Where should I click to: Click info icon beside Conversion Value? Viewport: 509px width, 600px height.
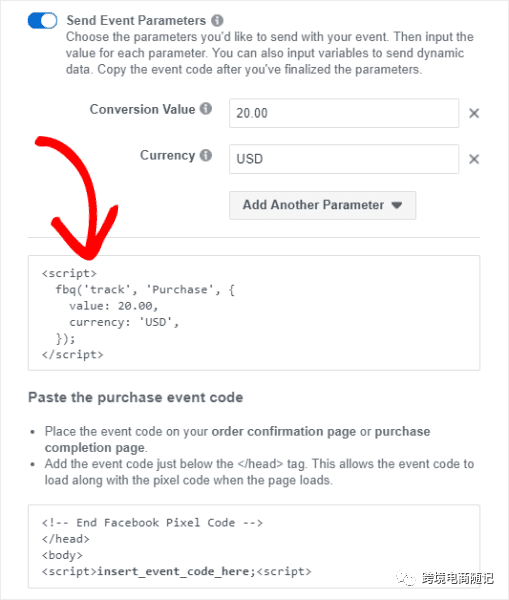click(x=206, y=109)
